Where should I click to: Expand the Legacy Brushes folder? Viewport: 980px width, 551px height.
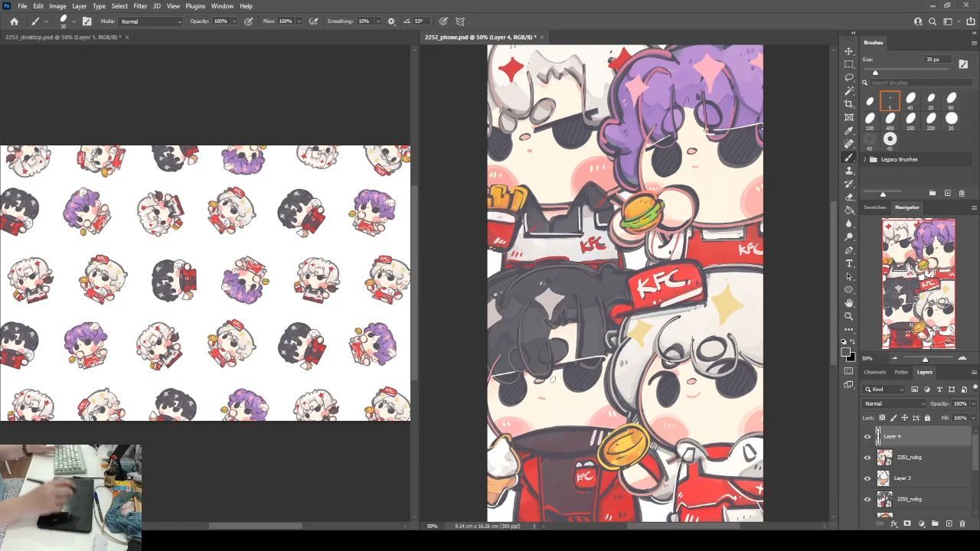pyautogui.click(x=865, y=159)
